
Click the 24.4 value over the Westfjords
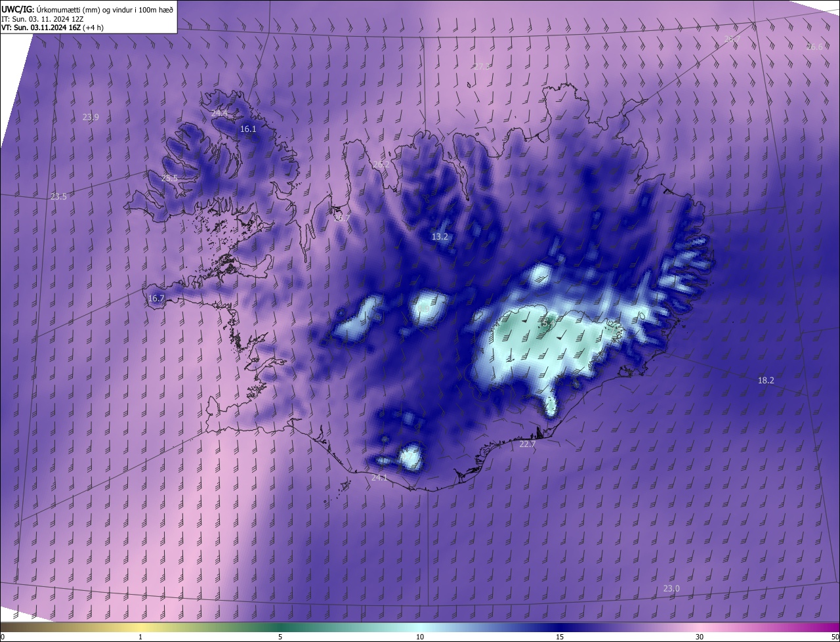tap(219, 113)
